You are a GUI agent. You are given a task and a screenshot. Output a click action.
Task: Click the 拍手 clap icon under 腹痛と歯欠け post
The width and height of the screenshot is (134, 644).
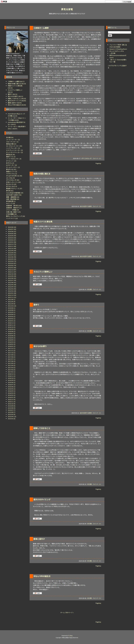click(37, 556)
